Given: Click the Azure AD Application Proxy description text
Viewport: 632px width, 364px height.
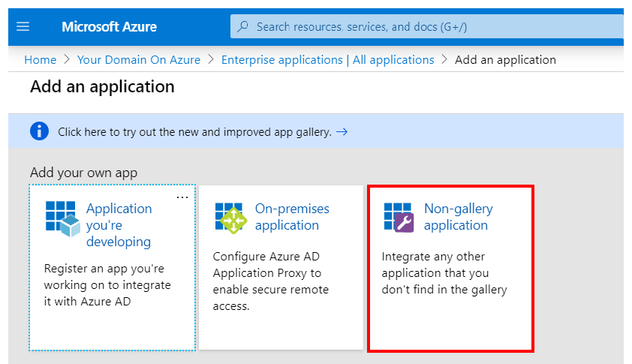Looking at the screenshot, I should pyautogui.click(x=270, y=281).
